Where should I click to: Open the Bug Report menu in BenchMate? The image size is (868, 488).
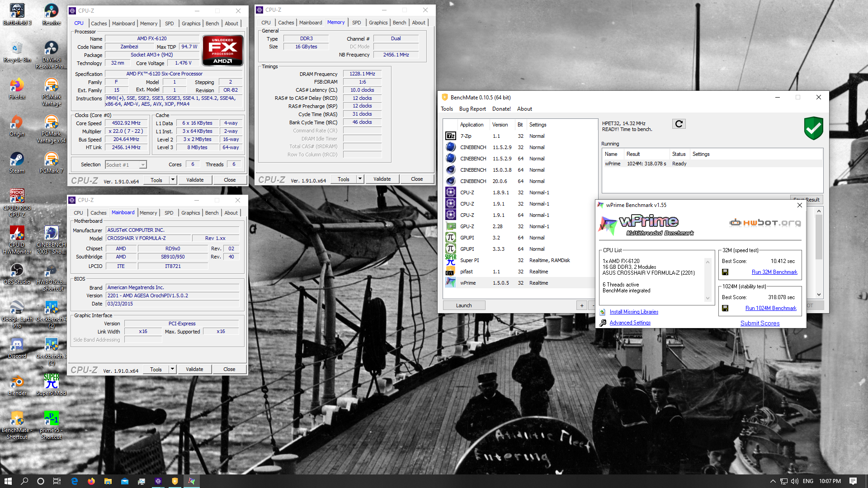[x=472, y=109]
